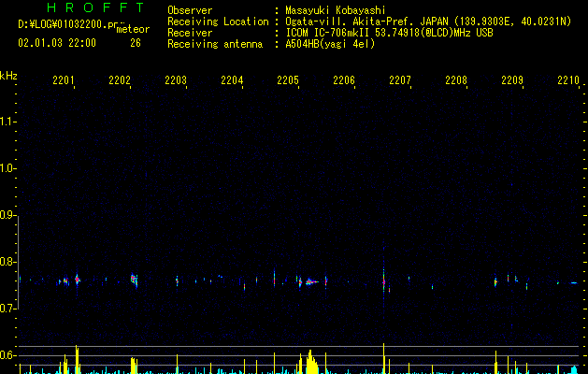Select the meteor count value 26
Screen dimensions: 588x374
136,43
